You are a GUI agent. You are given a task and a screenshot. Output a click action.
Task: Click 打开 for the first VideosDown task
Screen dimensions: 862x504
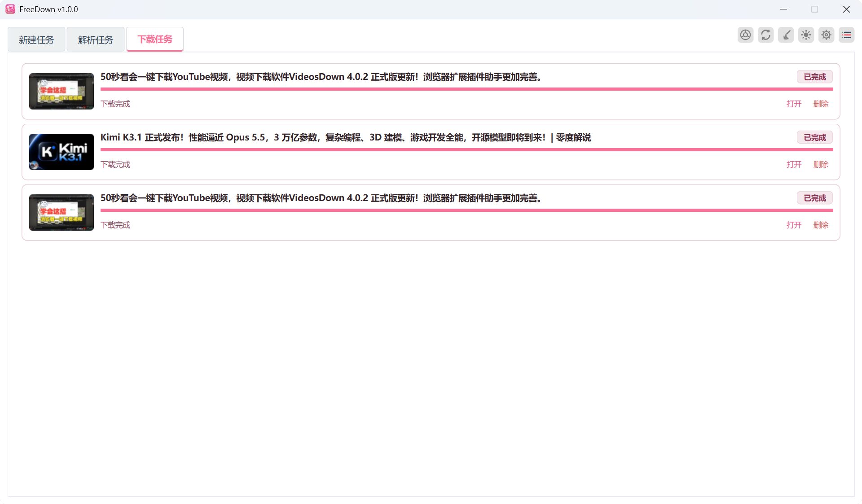coord(794,104)
